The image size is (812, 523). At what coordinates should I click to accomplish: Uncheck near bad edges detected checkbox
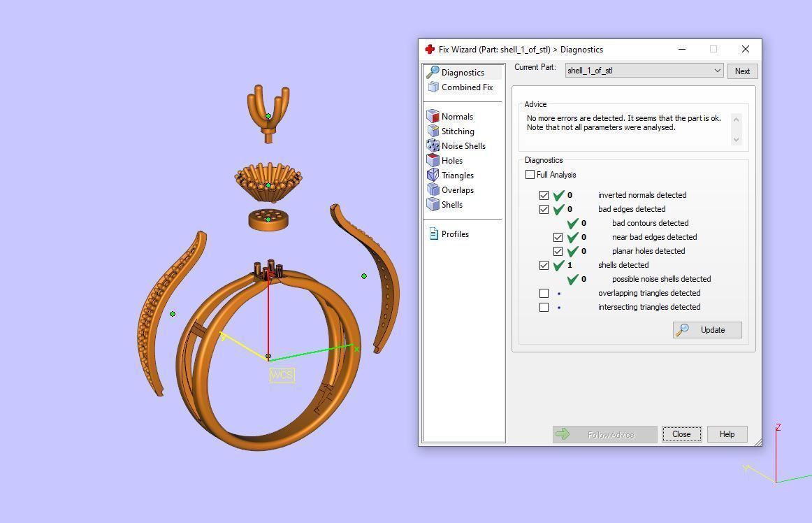(x=558, y=237)
